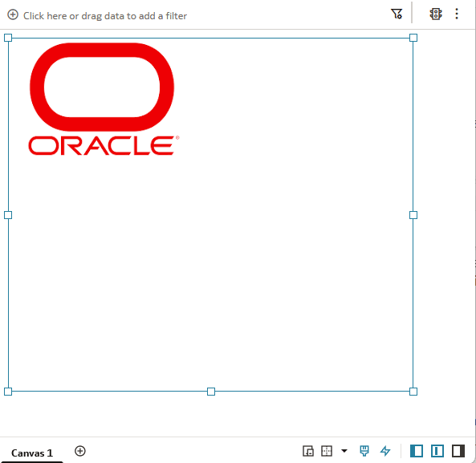
Task: Switch to the Canvas 1 tab
Action: (x=32, y=453)
